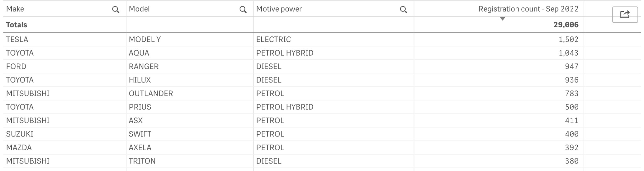Select count value 500
644x171 pixels.
(572, 107)
